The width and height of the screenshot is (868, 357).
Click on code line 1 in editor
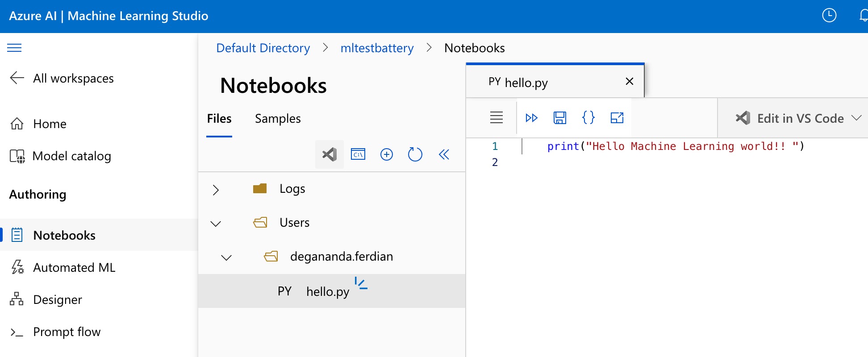tap(676, 146)
